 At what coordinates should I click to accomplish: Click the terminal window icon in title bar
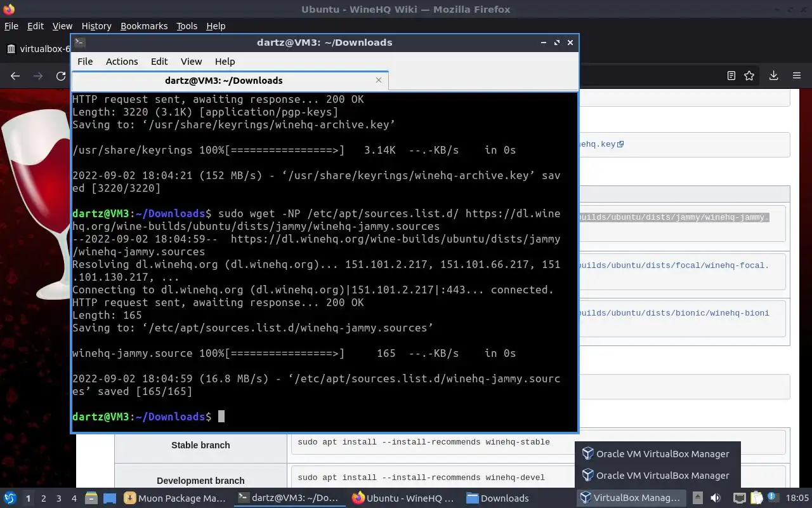[79, 43]
